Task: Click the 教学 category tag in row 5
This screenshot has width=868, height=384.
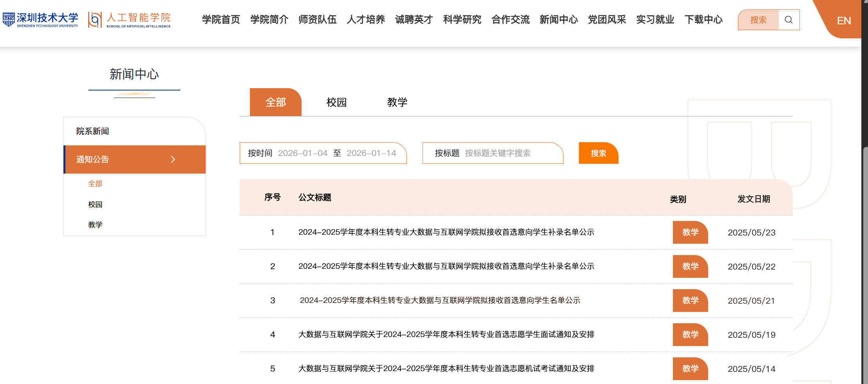Action: coord(690,369)
